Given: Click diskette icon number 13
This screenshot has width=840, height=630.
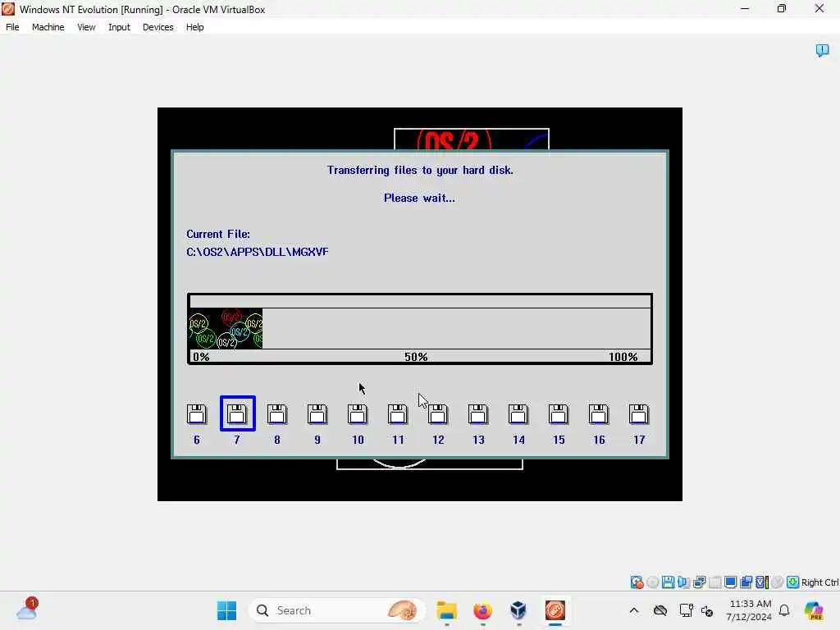Looking at the screenshot, I should [478, 414].
